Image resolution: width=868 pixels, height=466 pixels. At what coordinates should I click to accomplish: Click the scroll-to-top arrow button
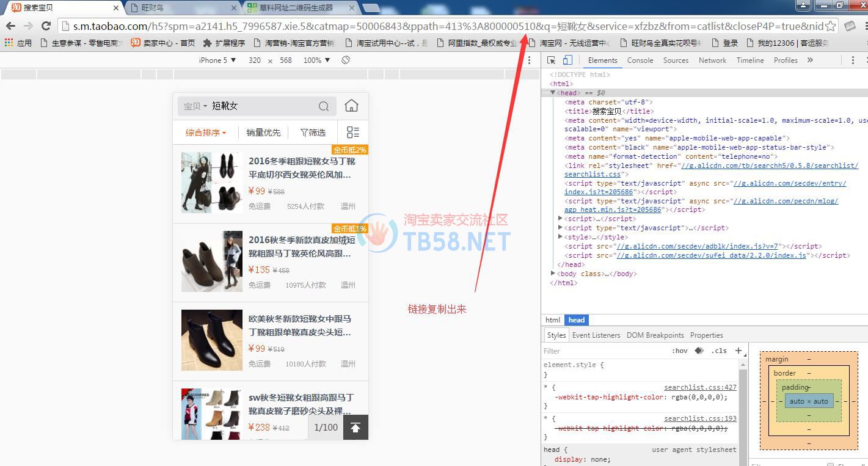pos(356,428)
